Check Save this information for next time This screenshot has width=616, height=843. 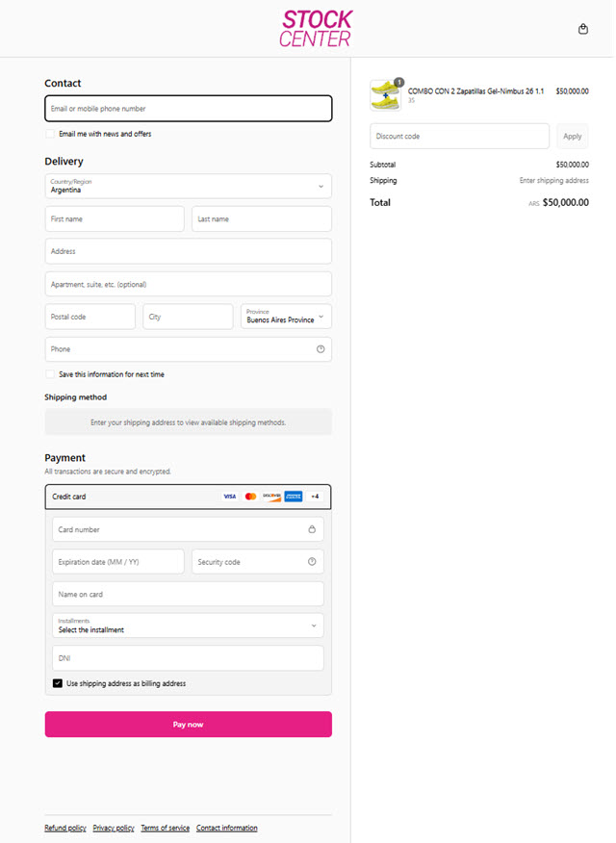(x=50, y=374)
